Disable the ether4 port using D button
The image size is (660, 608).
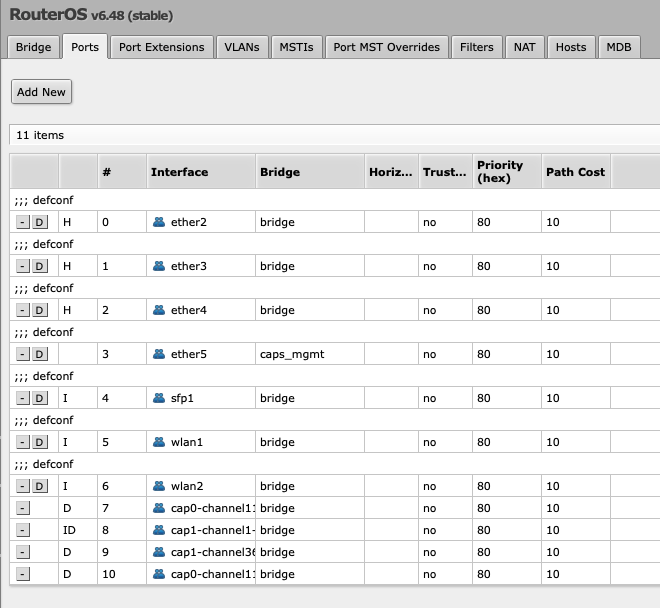(39, 310)
